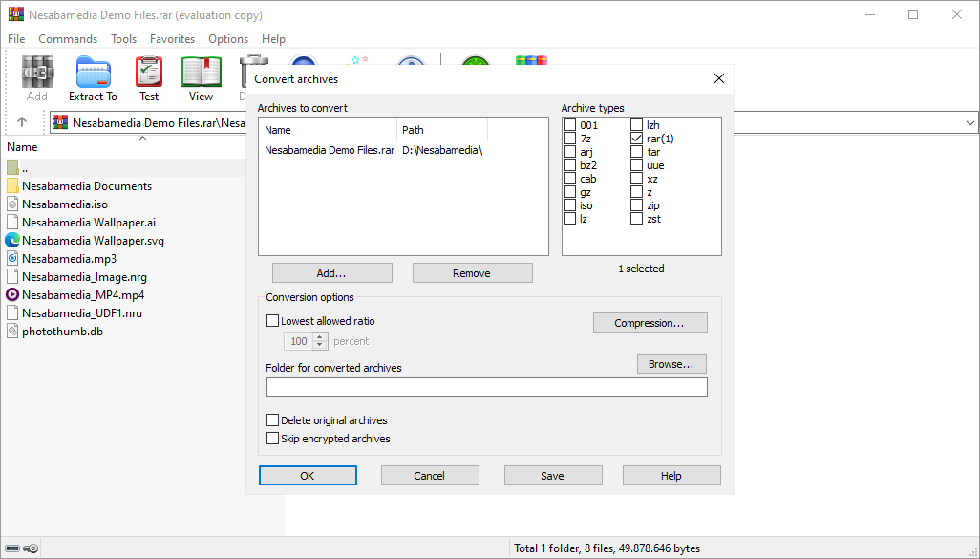Check Delete original archives option
Viewport: 980px width, 559px height.
point(273,420)
